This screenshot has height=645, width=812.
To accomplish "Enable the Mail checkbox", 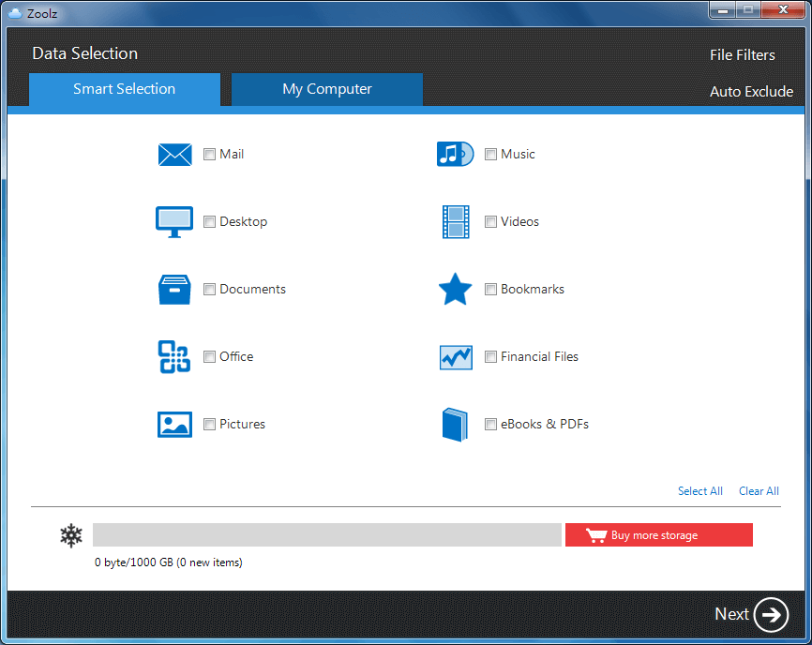I will pyautogui.click(x=209, y=155).
